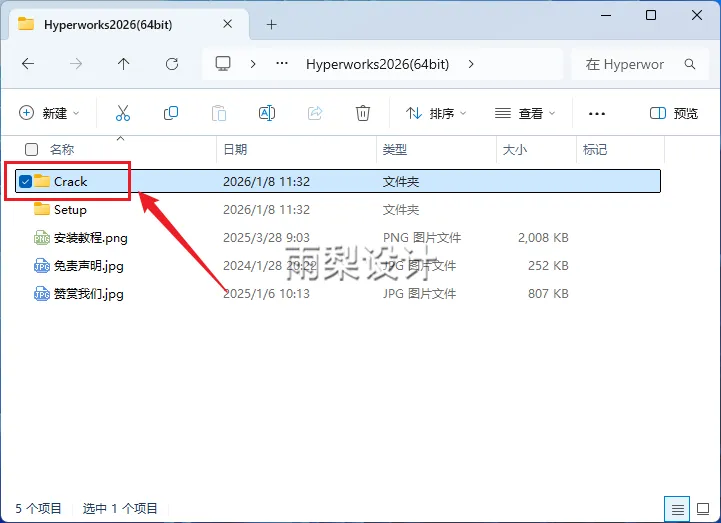This screenshot has width=721, height=523.
Task: Go forward with the right arrow
Action: [76, 64]
